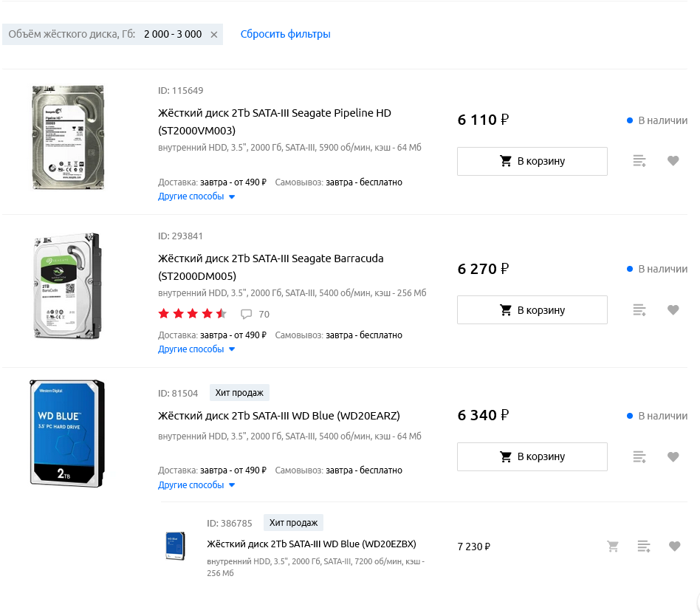This screenshot has height=613, width=700.
Task: Click pickup info 'Самовывоз' for Seagate Barracuda
Action: [x=338, y=335]
